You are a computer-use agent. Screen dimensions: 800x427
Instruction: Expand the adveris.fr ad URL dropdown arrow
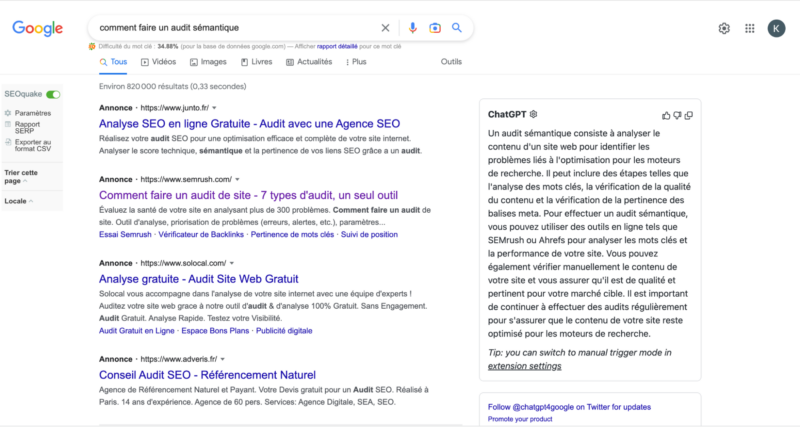coord(222,359)
